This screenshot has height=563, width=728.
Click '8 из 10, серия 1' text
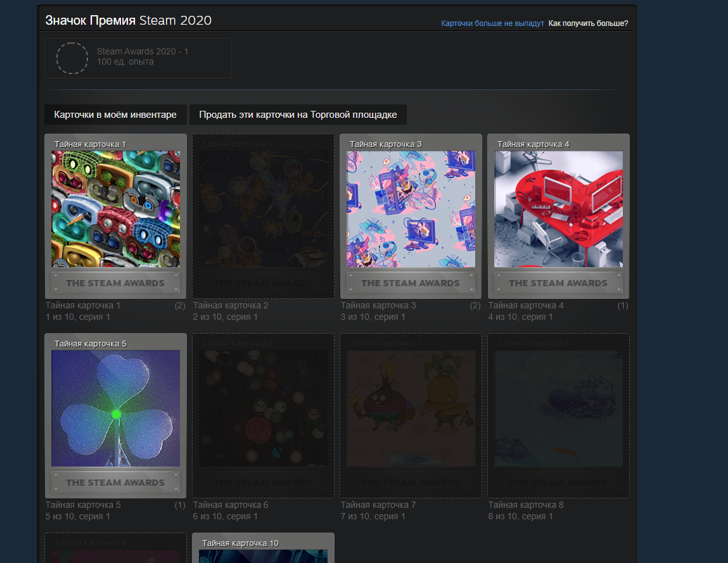click(520, 517)
